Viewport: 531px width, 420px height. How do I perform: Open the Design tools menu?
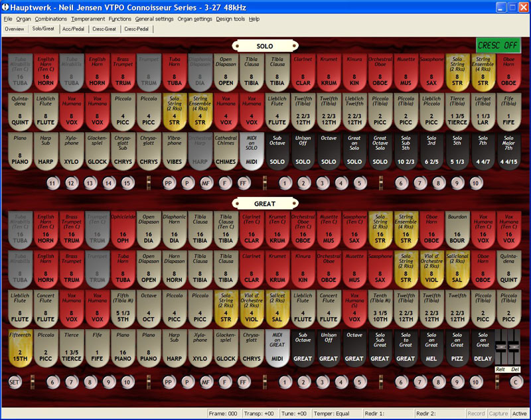[x=230, y=19]
